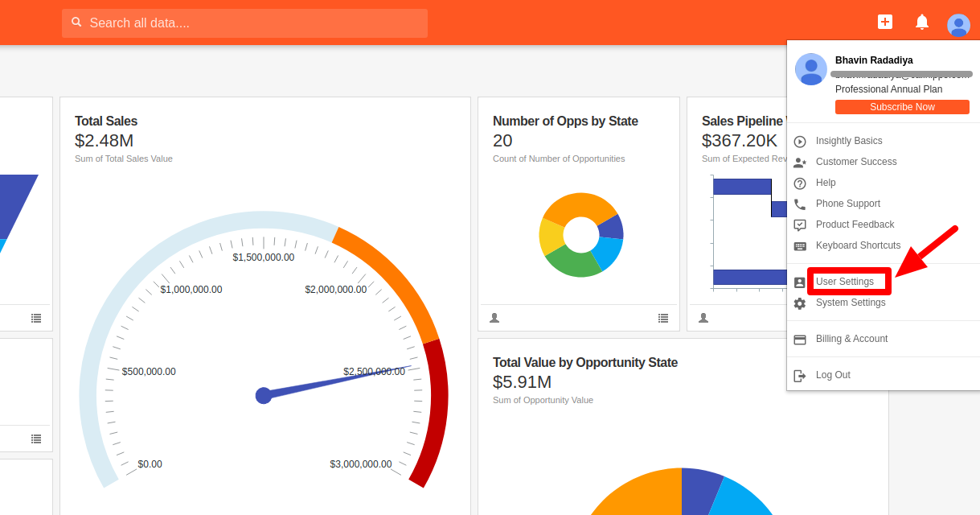This screenshot has width=980, height=515.
Task: Open Number of Opps by State title
Action: pos(565,122)
